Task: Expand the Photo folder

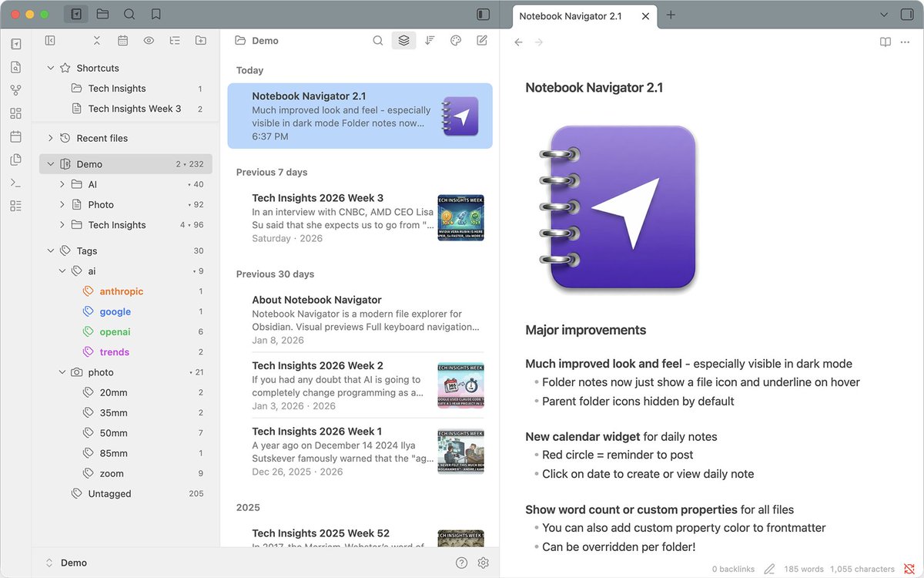Action: 62,204
